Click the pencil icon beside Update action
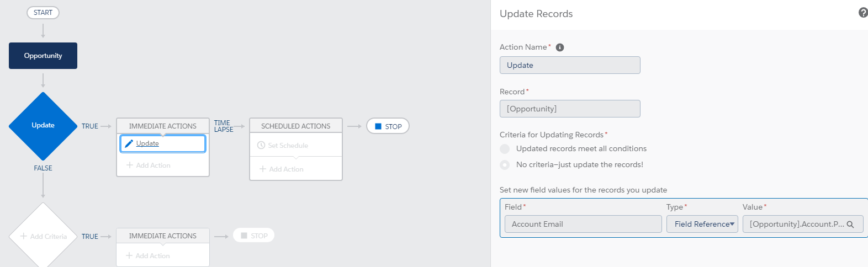This screenshot has height=267, width=868. (x=129, y=143)
